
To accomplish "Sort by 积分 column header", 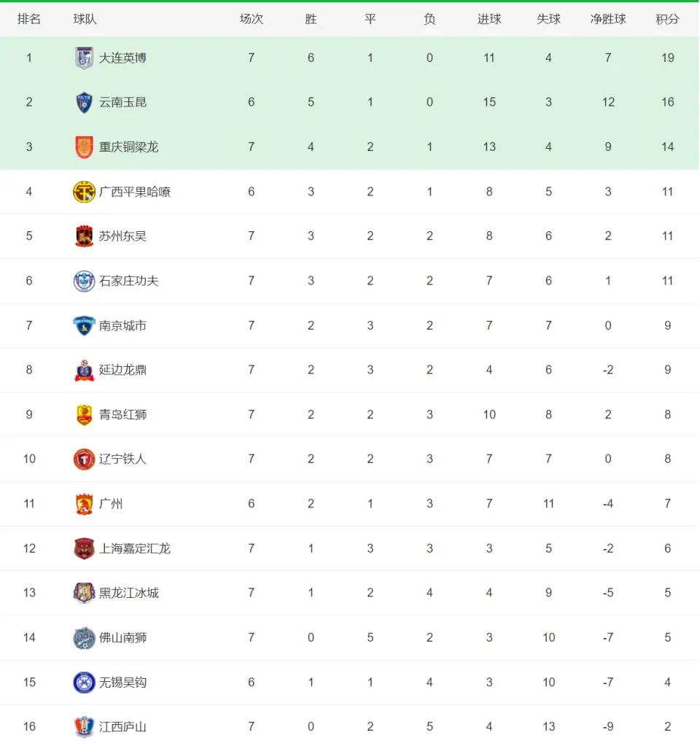I will click(667, 19).
